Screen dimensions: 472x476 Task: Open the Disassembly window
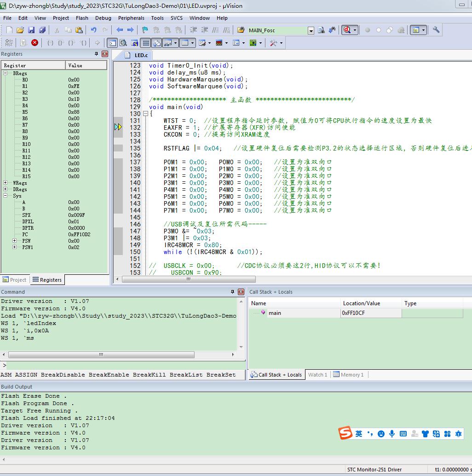[123, 43]
